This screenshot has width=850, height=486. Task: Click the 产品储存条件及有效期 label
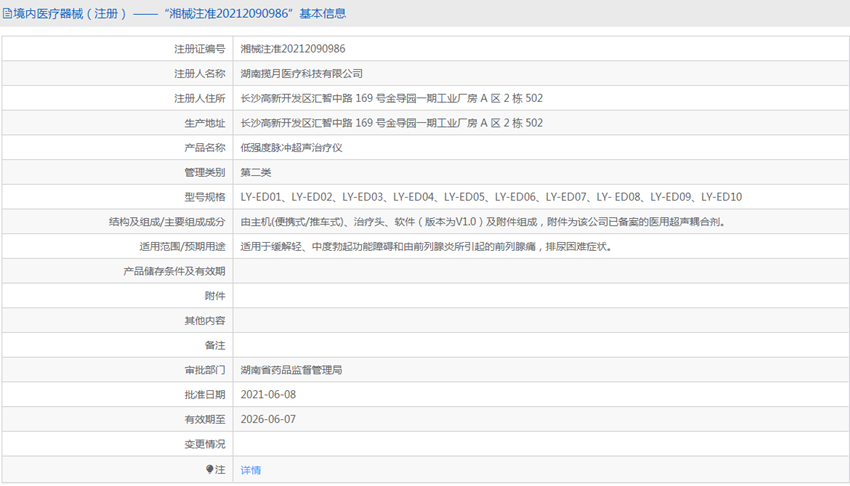174,271
